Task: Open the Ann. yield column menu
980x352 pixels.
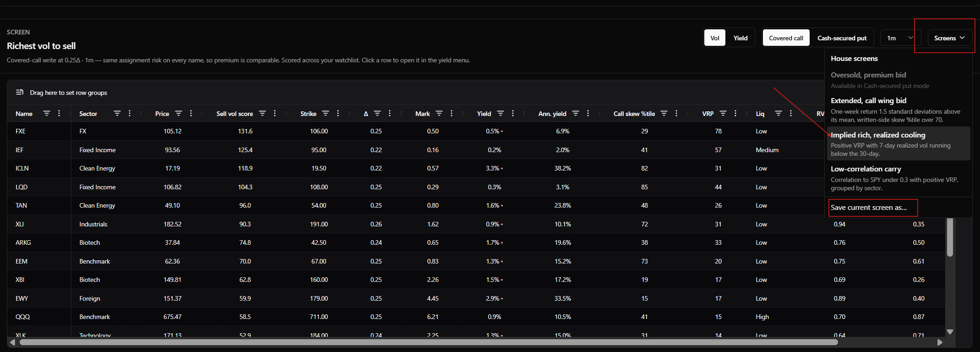Action: point(588,113)
